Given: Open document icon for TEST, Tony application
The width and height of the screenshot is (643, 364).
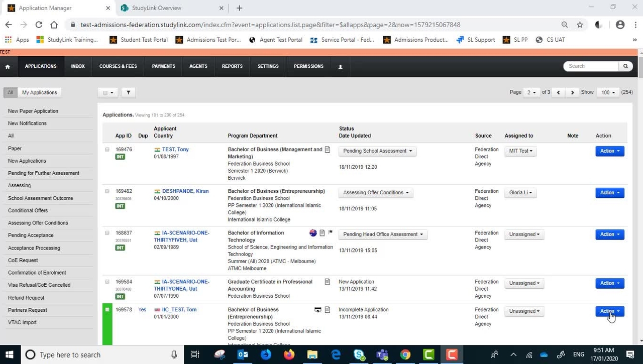Looking at the screenshot, I should pyautogui.click(x=328, y=150).
